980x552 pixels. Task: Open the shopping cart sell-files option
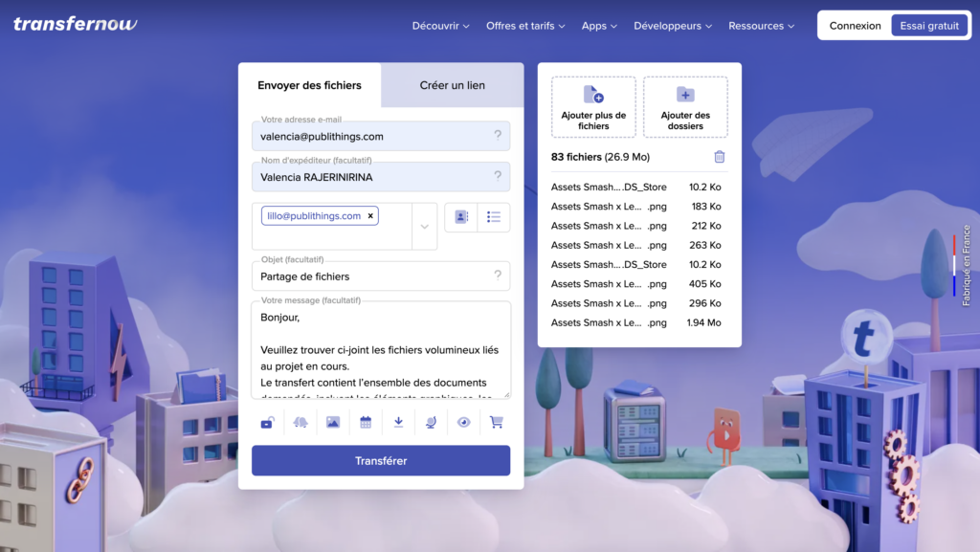click(497, 423)
